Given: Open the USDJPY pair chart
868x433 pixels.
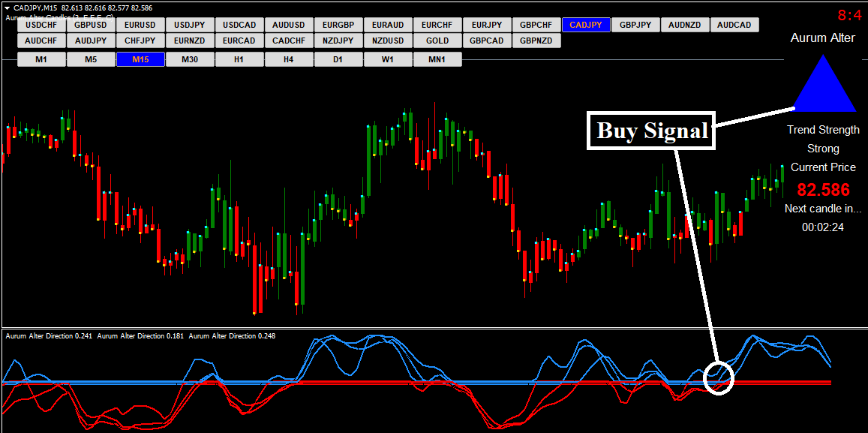Looking at the screenshot, I should tap(190, 25).
